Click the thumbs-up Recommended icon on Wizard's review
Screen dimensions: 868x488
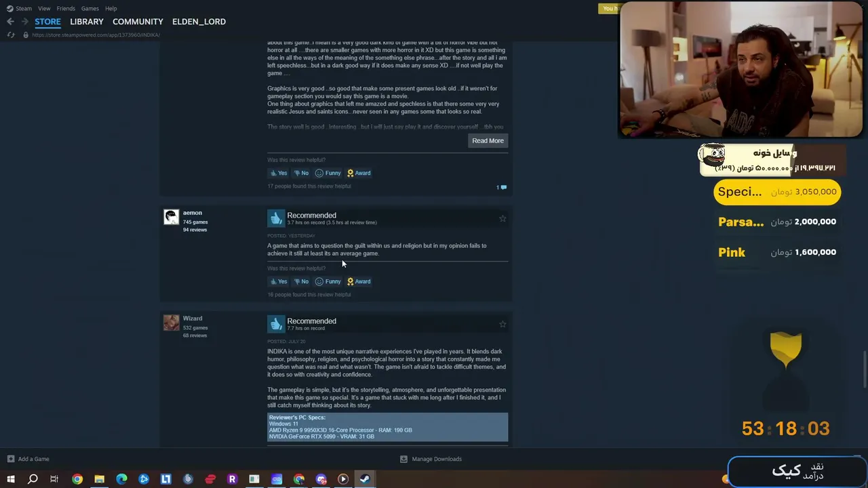click(275, 324)
